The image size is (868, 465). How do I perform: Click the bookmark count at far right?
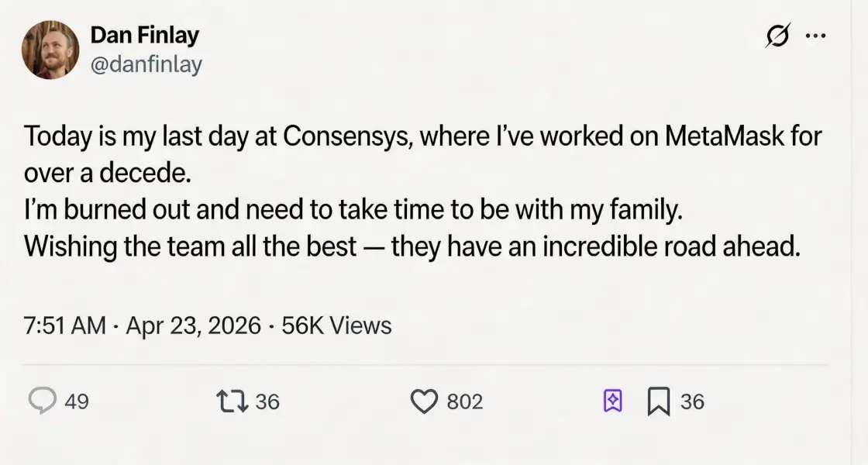pyautogui.click(x=692, y=401)
